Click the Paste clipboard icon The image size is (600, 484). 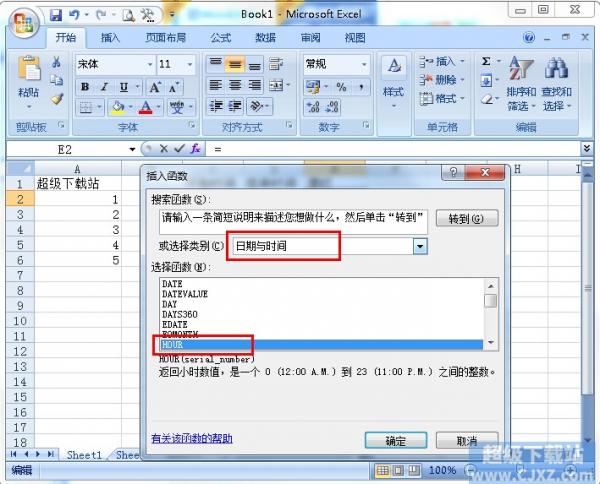29,69
